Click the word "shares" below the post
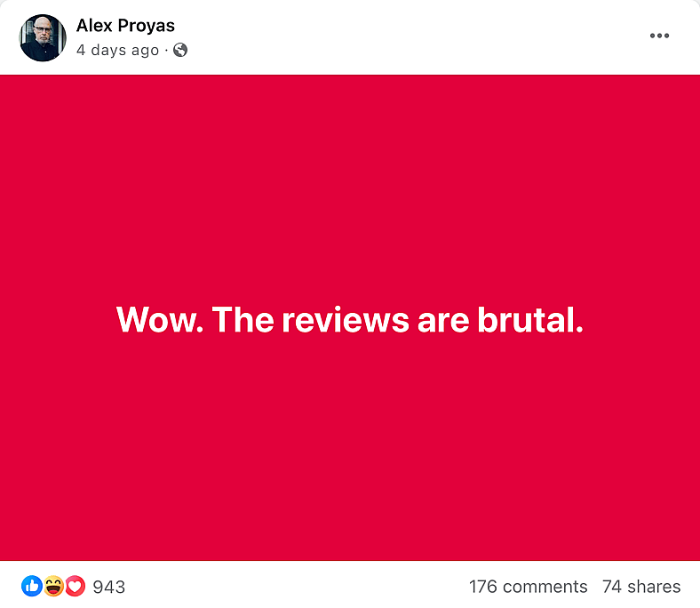Viewport: 700px width, 608px height. (x=654, y=587)
